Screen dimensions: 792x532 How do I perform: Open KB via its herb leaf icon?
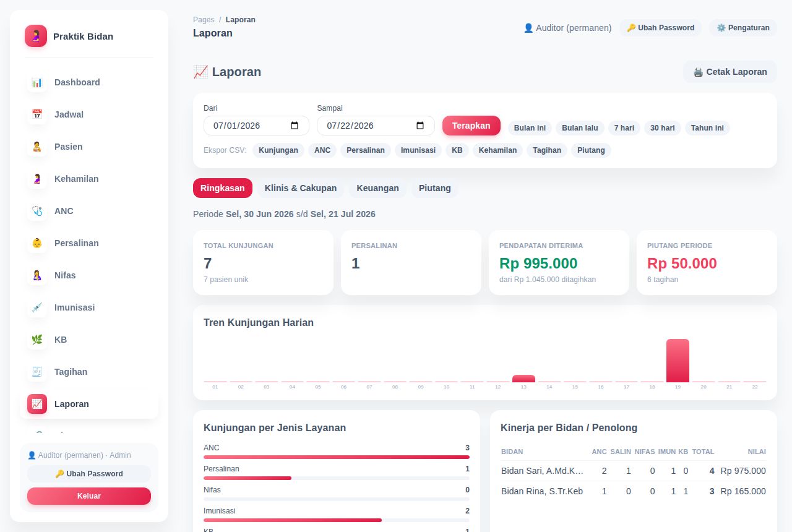click(x=37, y=340)
